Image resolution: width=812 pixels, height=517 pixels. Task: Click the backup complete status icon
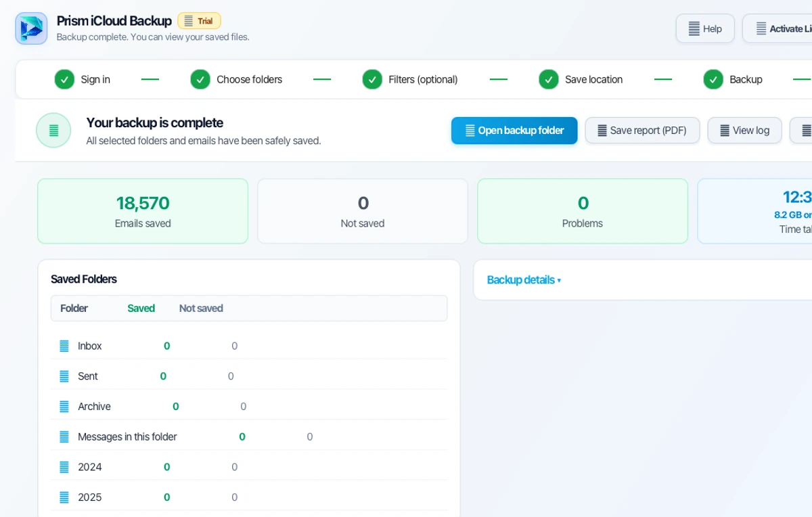click(x=53, y=130)
